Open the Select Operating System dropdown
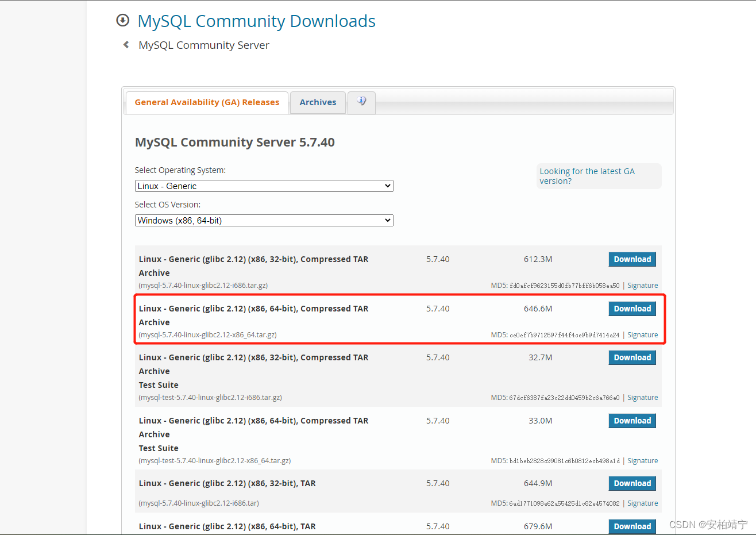756x535 pixels. coord(264,186)
